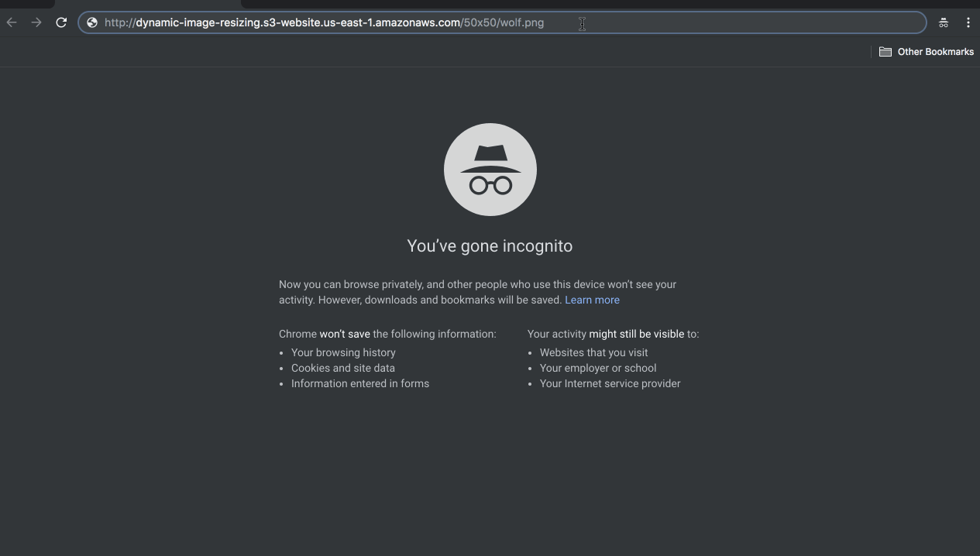Click the incognito indicator in the toolbar
The height and width of the screenshot is (556, 980).
click(x=943, y=22)
